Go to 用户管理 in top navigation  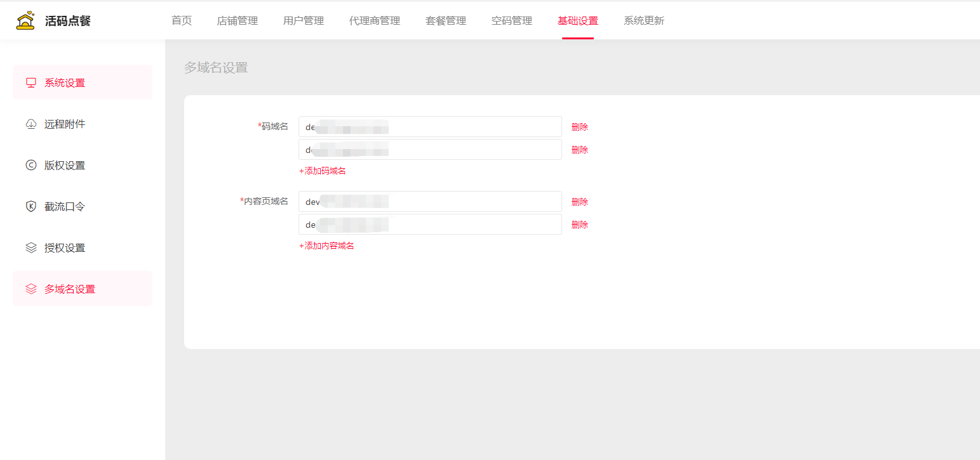click(303, 21)
